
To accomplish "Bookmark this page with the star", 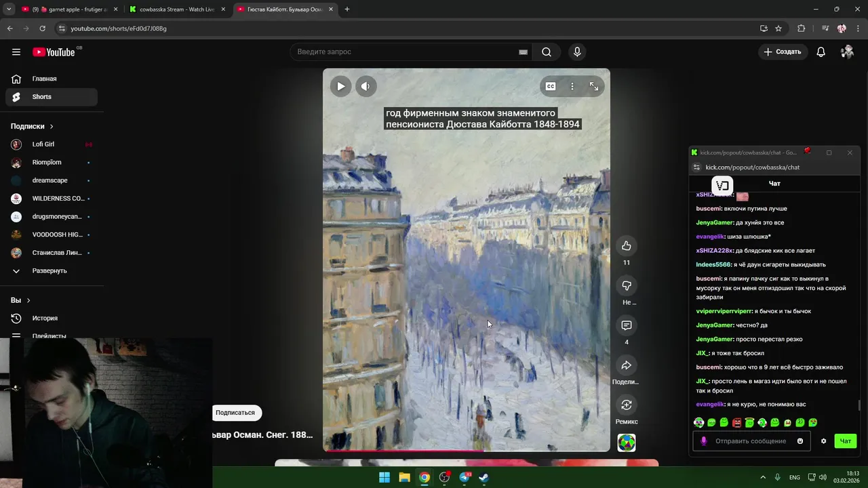I will [x=778, y=28].
